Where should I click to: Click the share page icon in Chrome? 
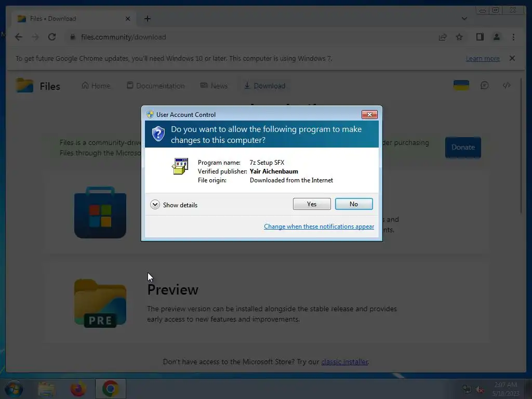[x=443, y=37]
